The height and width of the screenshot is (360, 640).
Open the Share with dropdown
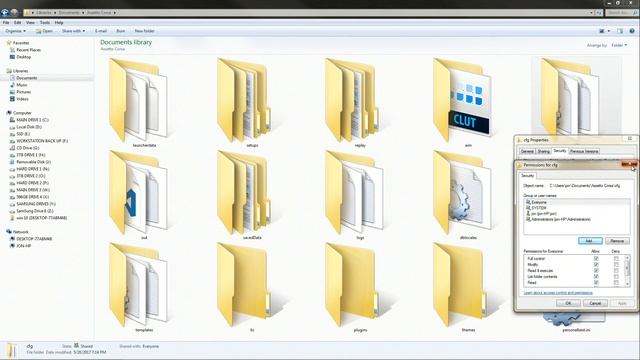point(73,31)
